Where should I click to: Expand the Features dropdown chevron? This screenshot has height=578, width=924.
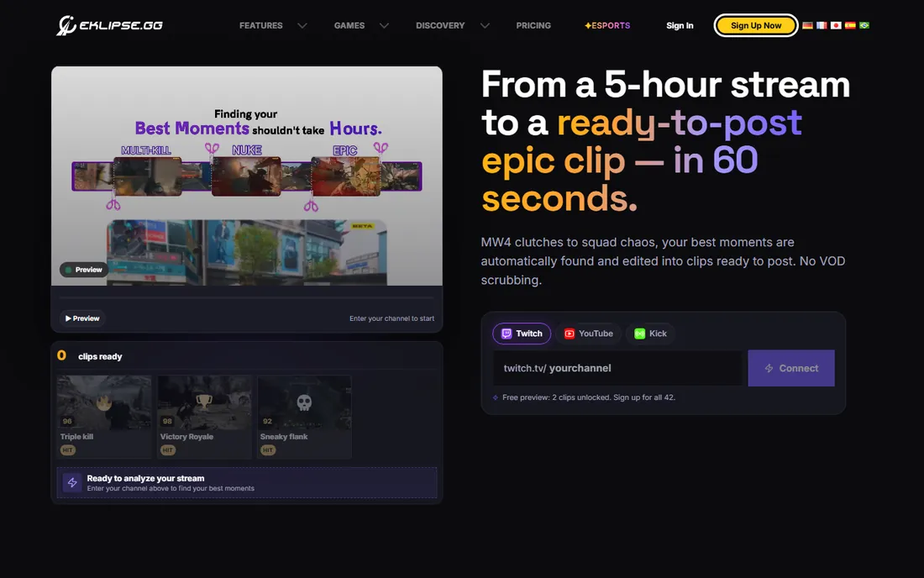coord(302,25)
